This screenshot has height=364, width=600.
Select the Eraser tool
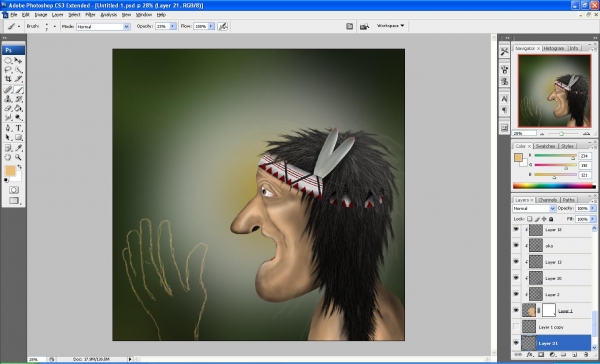point(8,108)
